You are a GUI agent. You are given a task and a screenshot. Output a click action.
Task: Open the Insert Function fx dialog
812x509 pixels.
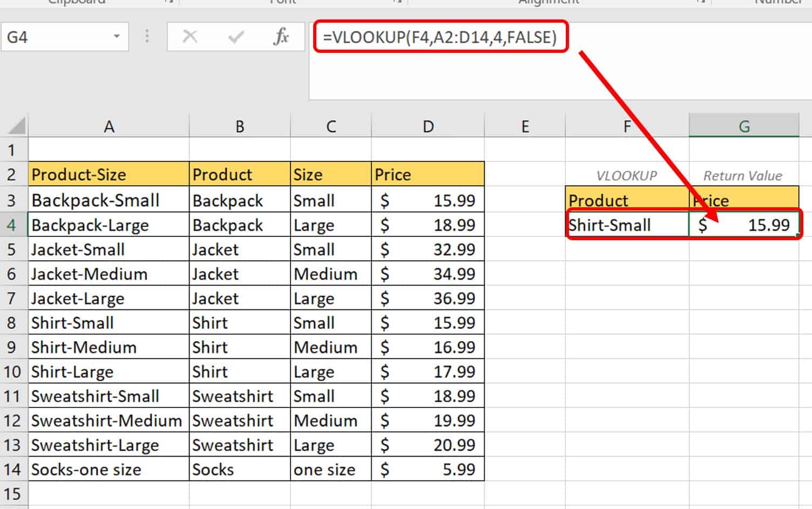point(281,37)
